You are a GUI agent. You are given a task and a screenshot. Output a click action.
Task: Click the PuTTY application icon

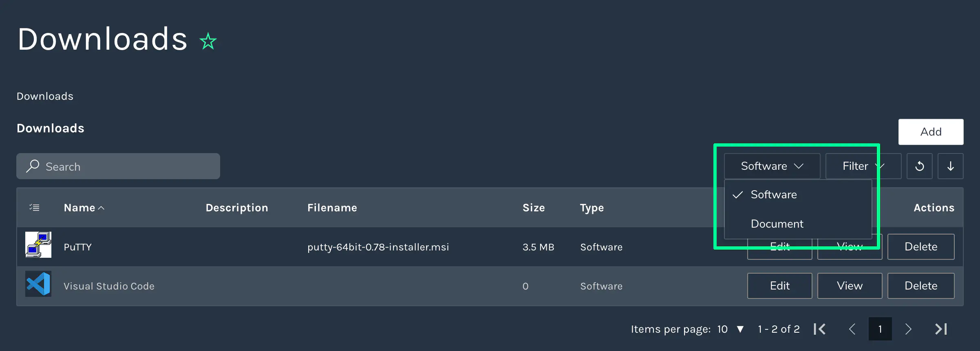[38, 245]
